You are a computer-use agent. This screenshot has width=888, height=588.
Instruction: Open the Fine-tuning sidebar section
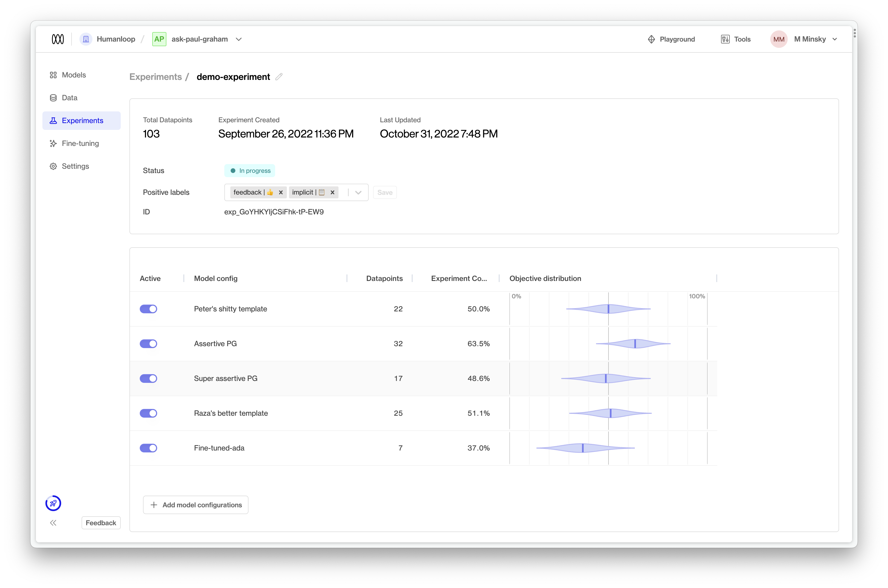point(80,143)
